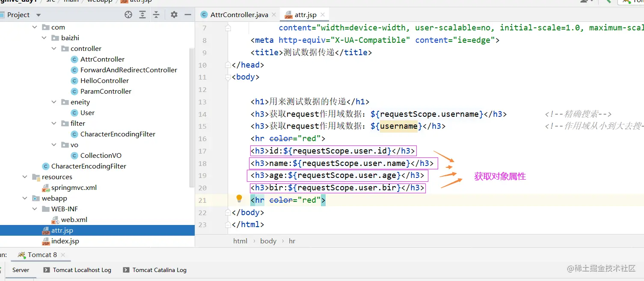Click the springmvc.xml file icon
Viewport: 644px width, 281px height.
[46, 187]
